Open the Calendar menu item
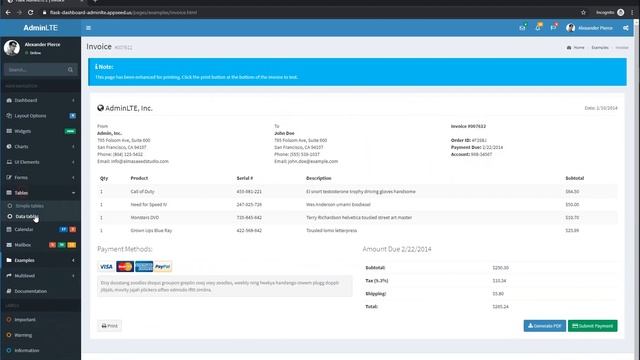The image size is (640, 360). pyautogui.click(x=40, y=229)
